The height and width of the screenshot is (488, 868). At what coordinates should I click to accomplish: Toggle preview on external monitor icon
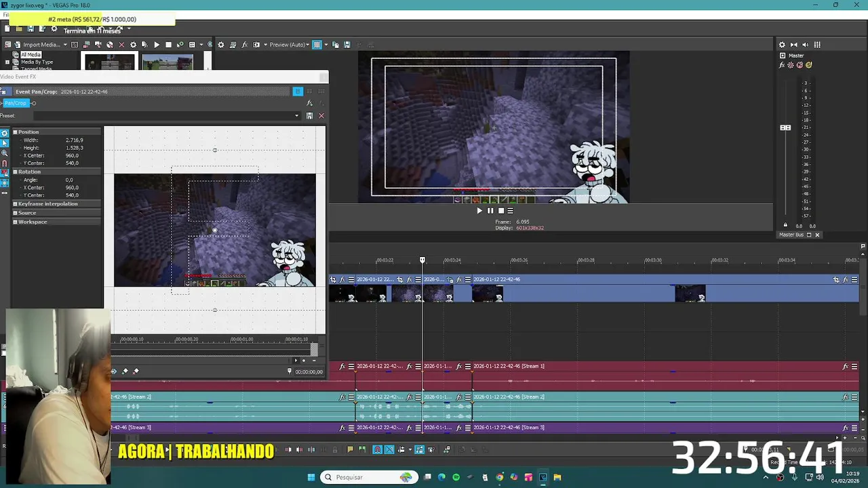point(233,45)
